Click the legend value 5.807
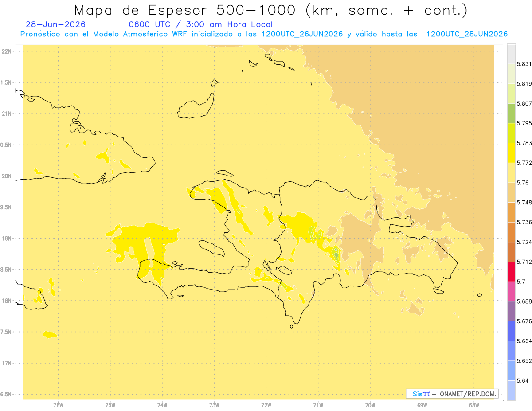 (x=524, y=103)
